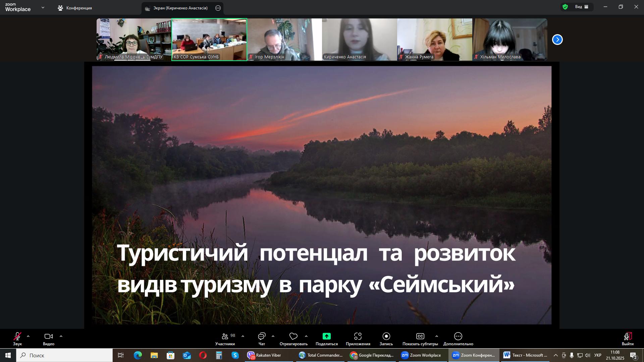Screen dimensions: 644x362
Task: Show subtitles with the CC icon
Action: (420, 337)
